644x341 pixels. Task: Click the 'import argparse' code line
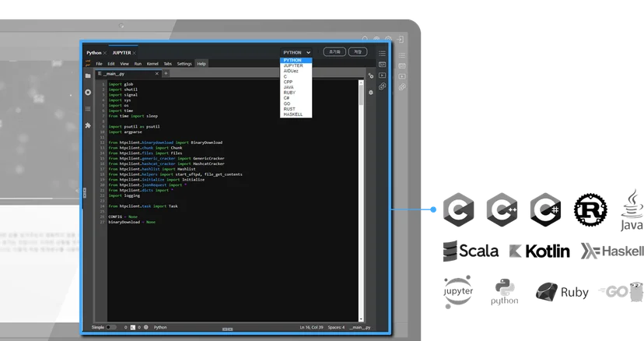[x=125, y=132]
